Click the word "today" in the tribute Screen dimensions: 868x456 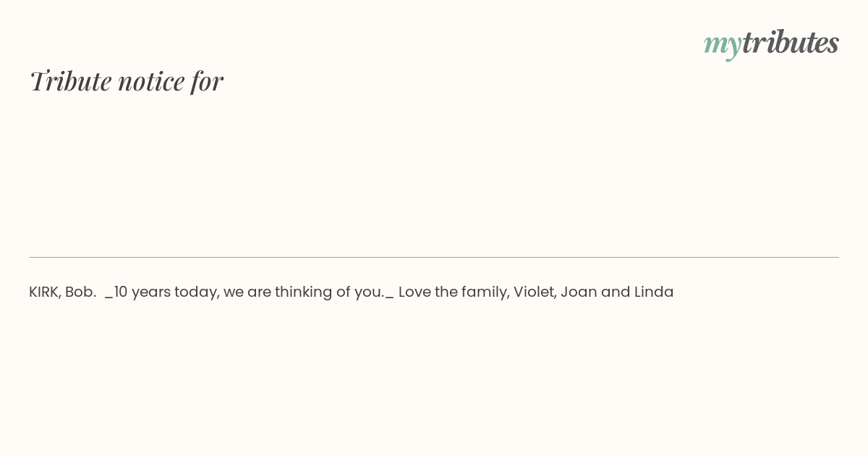click(x=197, y=292)
